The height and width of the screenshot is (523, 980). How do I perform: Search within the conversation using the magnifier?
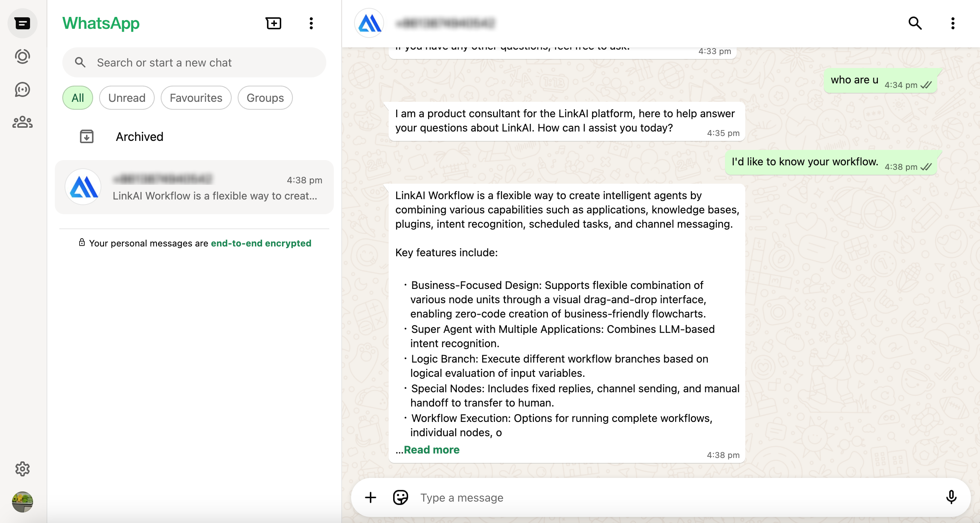[x=915, y=23]
